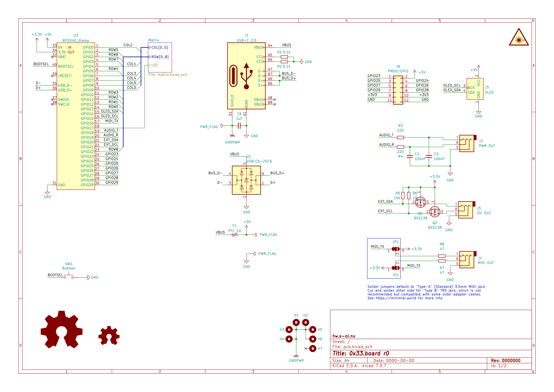Select the USBLC6-2SC6 diode array symbol
The image size is (554, 392).
[x=246, y=180]
